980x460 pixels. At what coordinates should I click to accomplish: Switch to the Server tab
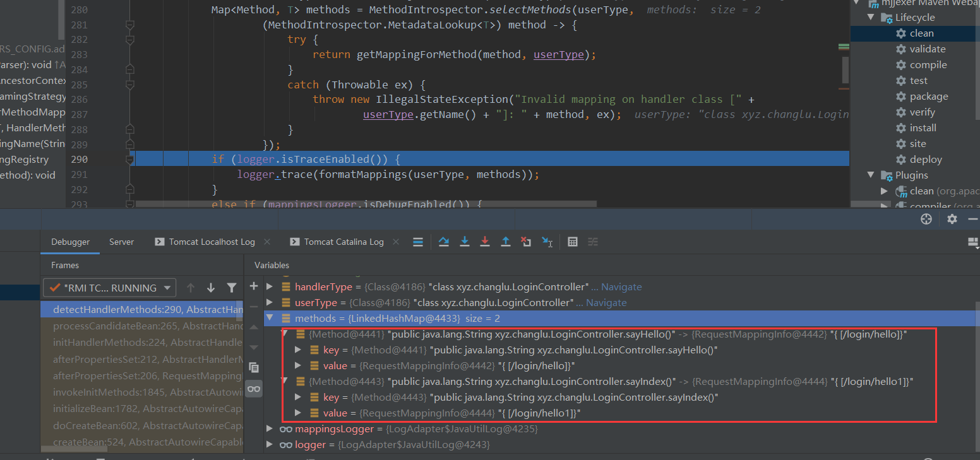click(x=121, y=242)
